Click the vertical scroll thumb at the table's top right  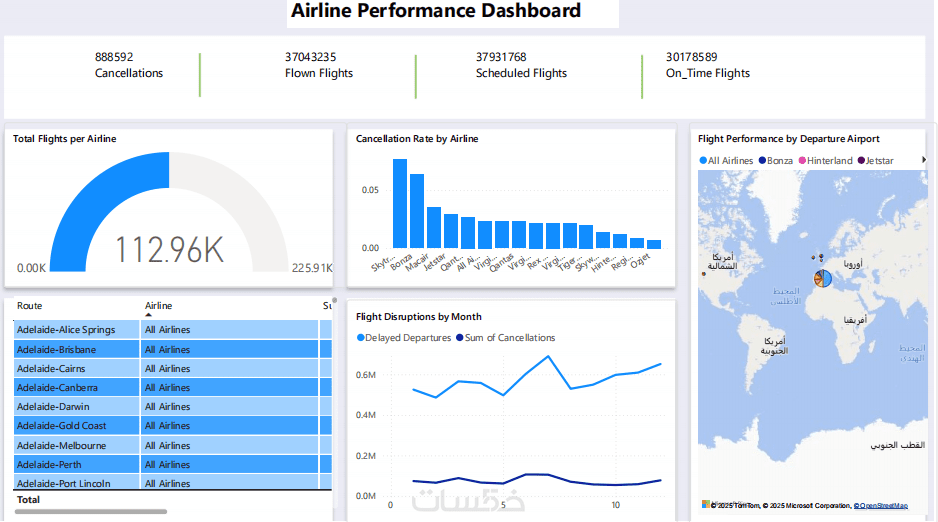coord(334,301)
